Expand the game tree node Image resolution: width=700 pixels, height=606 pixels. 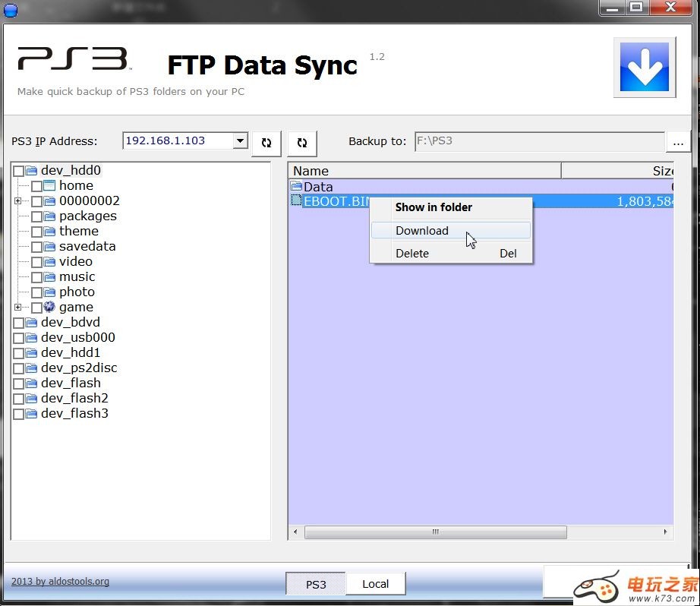coord(17,308)
